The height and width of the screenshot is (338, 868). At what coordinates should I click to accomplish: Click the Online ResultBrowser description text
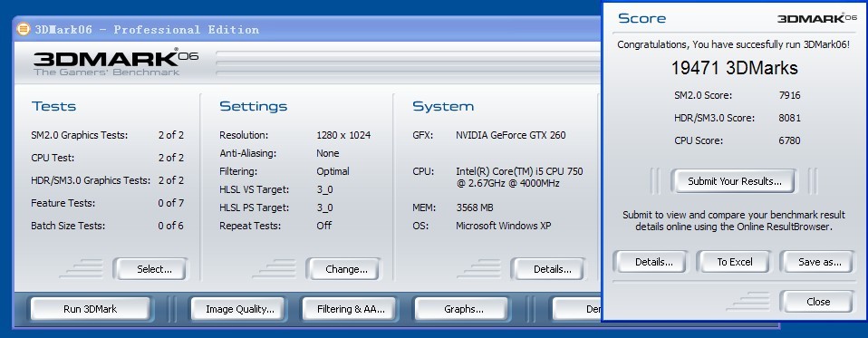pyautogui.click(x=734, y=221)
